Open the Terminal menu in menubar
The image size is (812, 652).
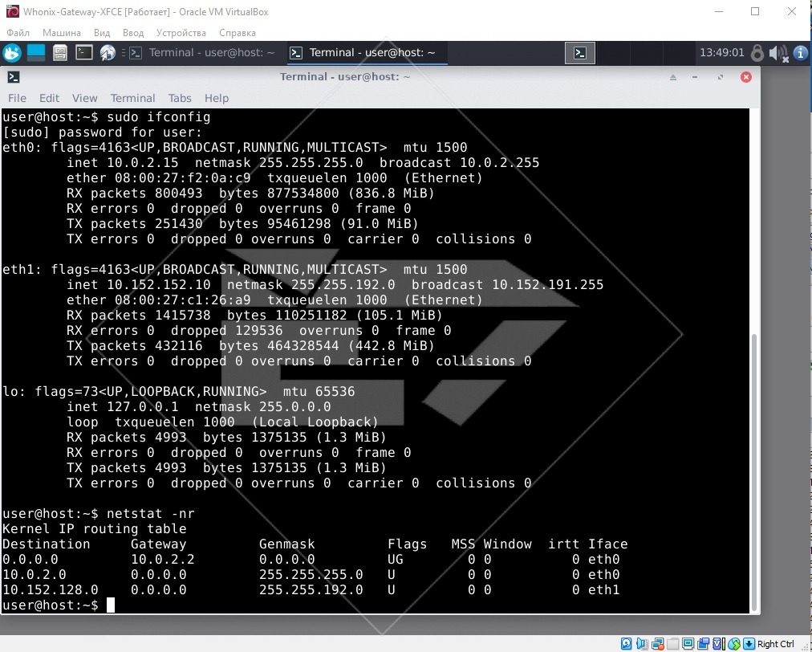tap(132, 99)
